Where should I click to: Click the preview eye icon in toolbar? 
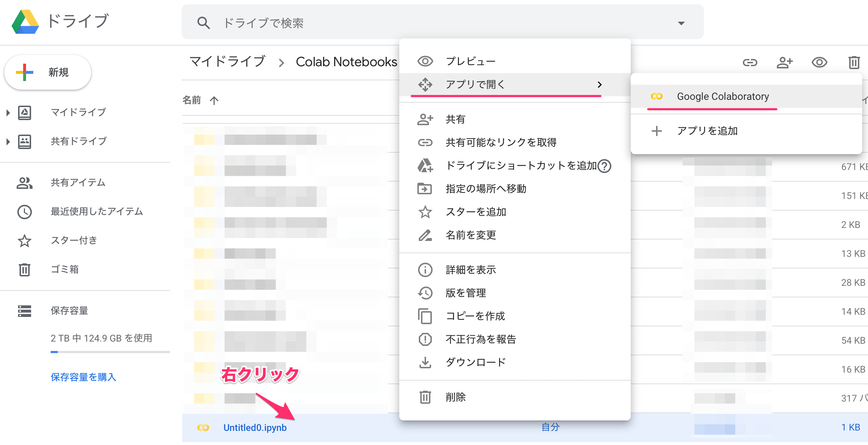coord(820,62)
